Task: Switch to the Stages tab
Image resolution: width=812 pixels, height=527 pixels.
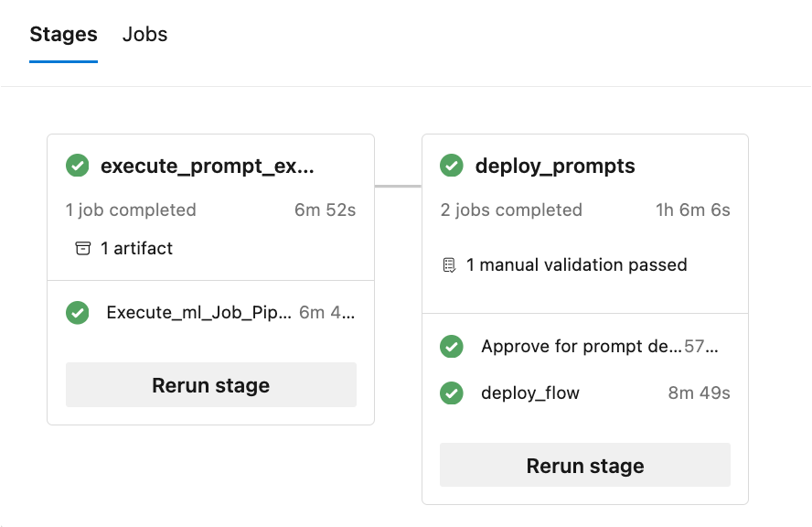Action: (63, 35)
